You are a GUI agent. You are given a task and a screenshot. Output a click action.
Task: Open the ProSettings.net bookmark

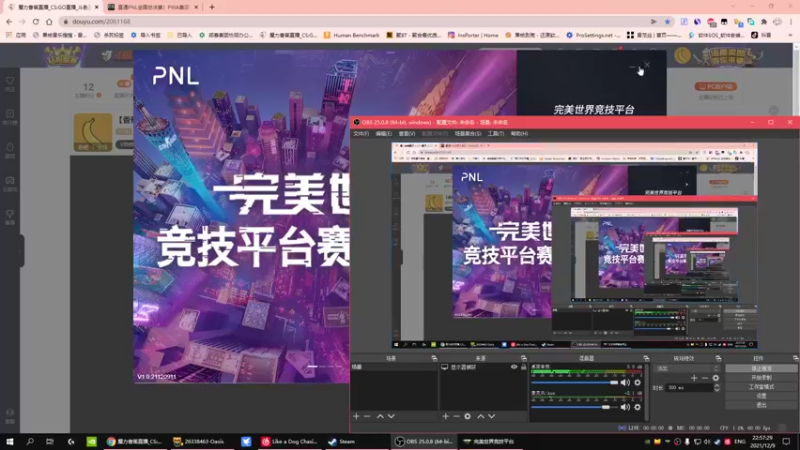(593, 35)
